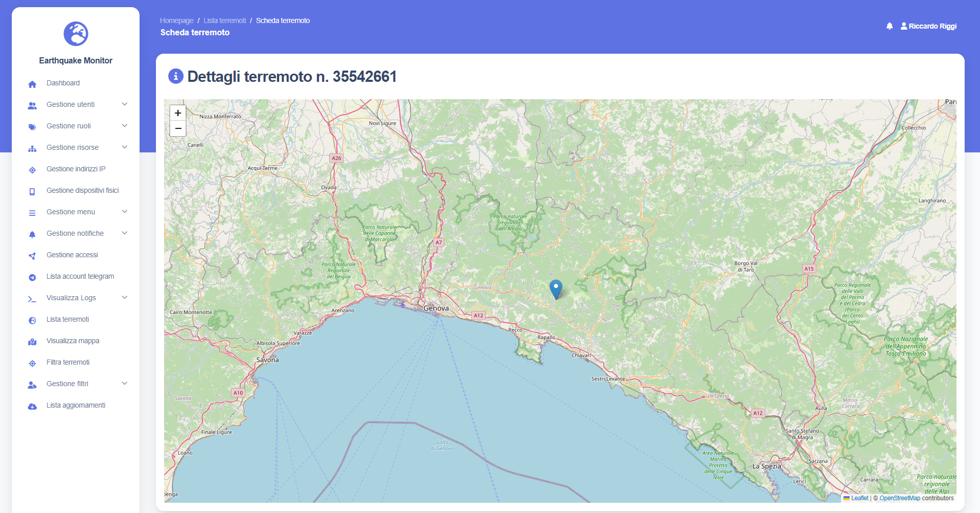Image resolution: width=980 pixels, height=513 pixels.
Task: Click the Gestione risorse sitemap icon
Action: click(32, 148)
